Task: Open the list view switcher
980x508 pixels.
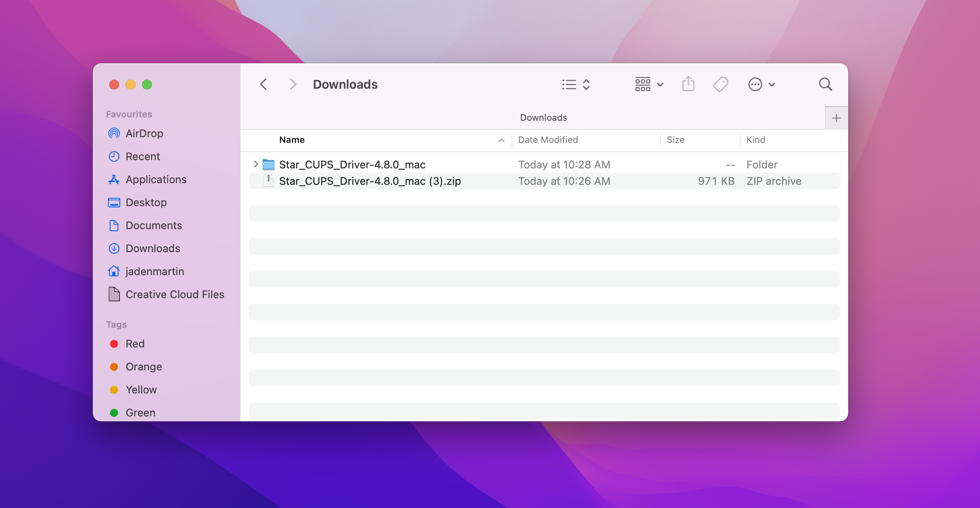Action: coord(576,85)
